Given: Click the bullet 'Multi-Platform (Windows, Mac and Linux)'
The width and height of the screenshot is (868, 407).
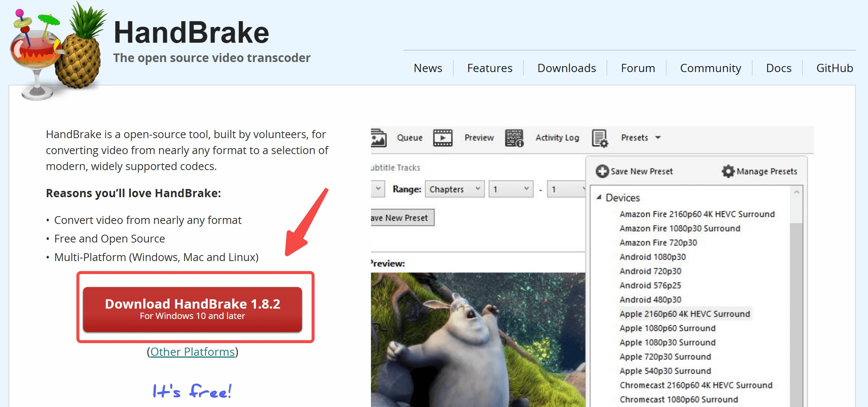Looking at the screenshot, I should 156,257.
